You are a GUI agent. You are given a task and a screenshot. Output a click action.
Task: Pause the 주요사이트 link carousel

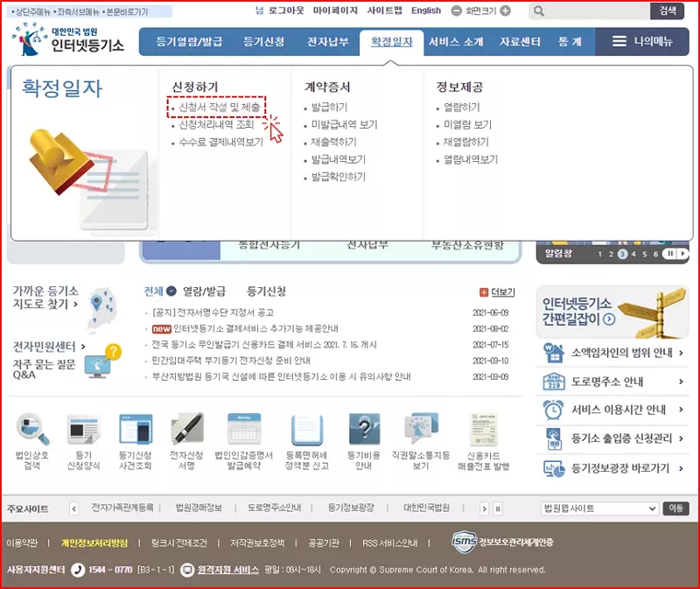pyautogui.click(x=498, y=508)
